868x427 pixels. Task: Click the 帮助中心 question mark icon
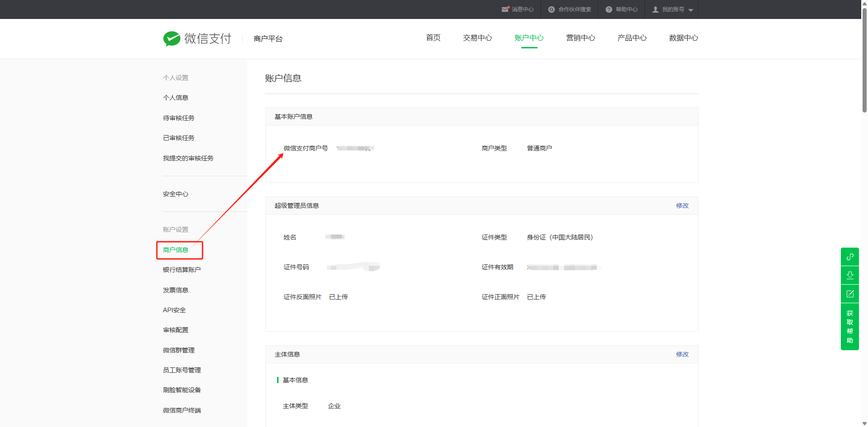(x=609, y=9)
